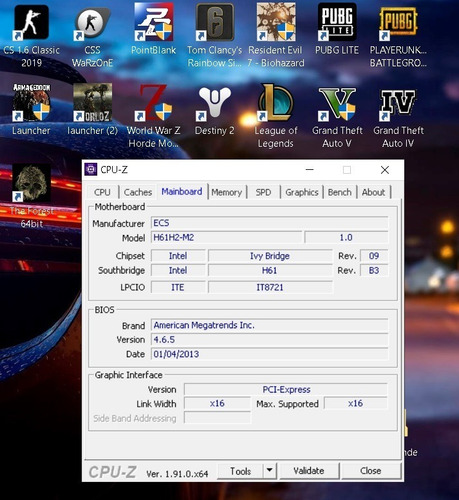Click the southbridge Rev. B3 value
The image size is (459, 500).
point(374,270)
